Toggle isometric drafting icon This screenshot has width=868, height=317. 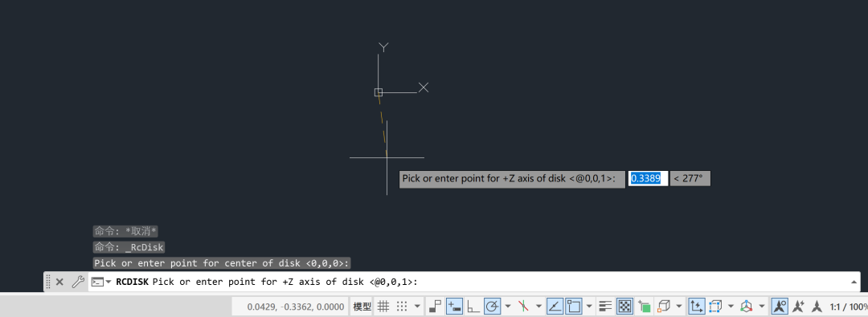pos(523,306)
